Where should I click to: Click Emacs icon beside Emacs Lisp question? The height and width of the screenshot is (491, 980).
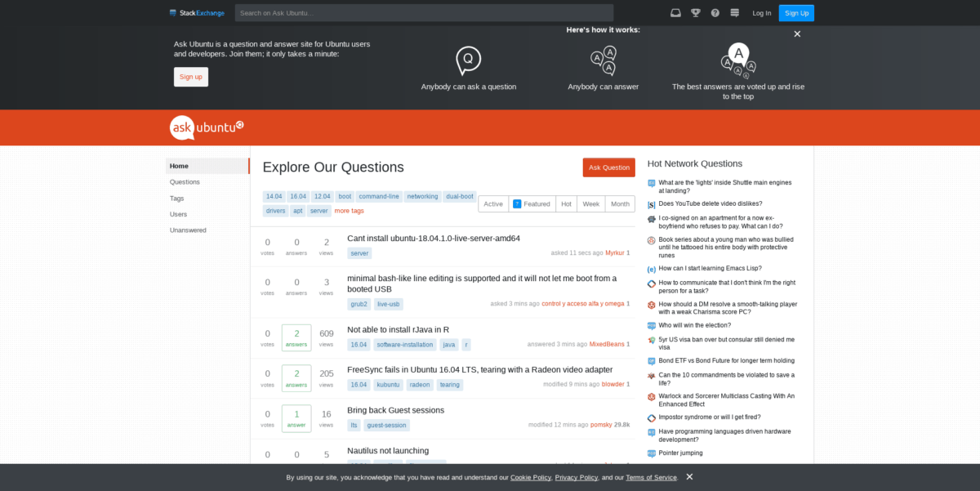pyautogui.click(x=651, y=269)
